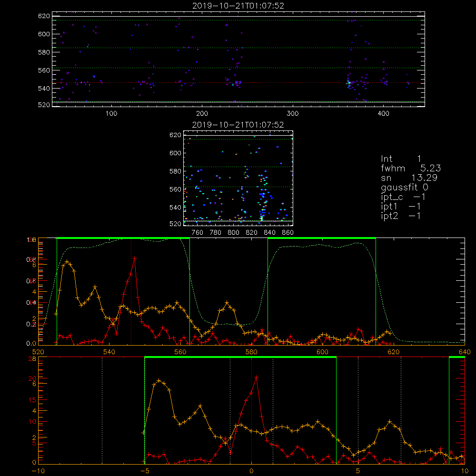476x476 pixels.
Task: Click the thick green bar spanning 526 to 562
Action: click(123, 238)
